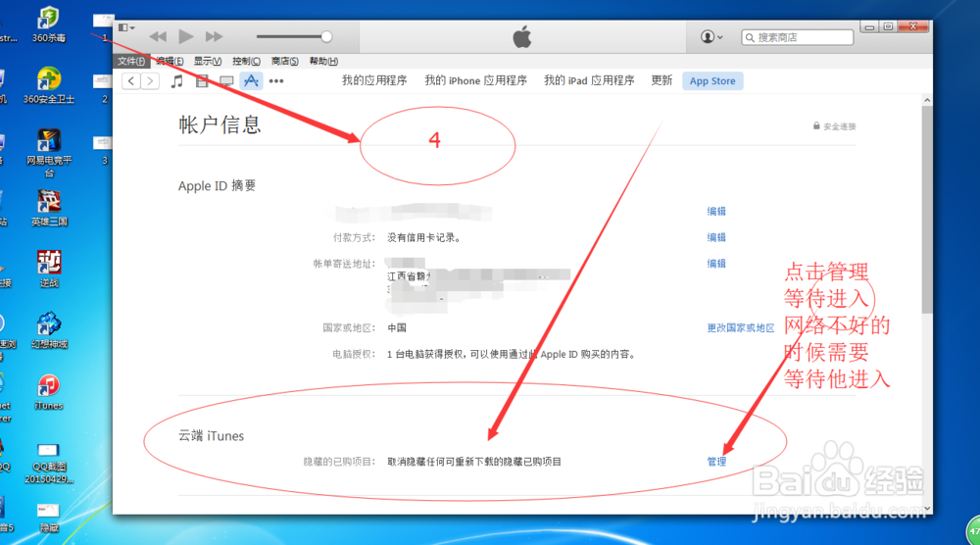Open the 我的 iPad 应用程序 tab

pyautogui.click(x=589, y=80)
